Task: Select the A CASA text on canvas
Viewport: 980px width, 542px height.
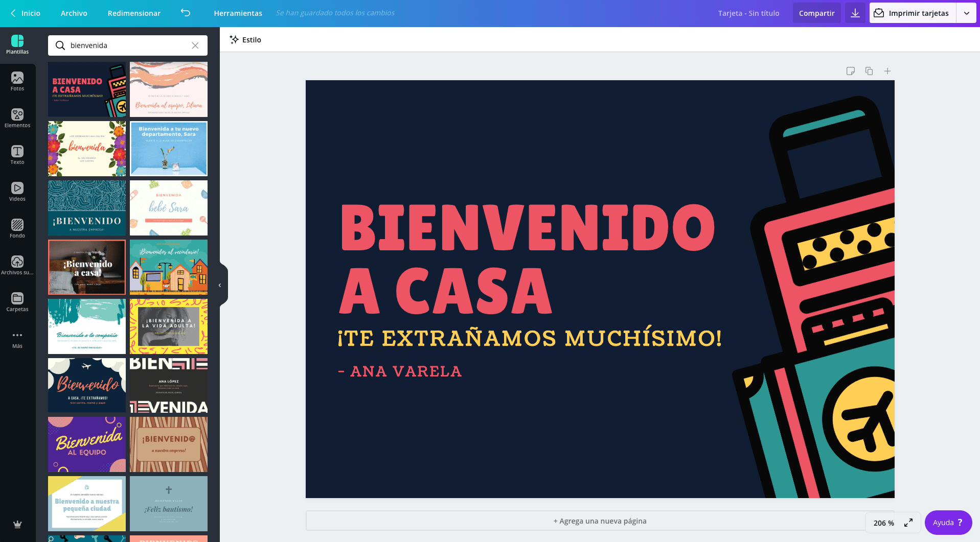Action: (x=446, y=290)
